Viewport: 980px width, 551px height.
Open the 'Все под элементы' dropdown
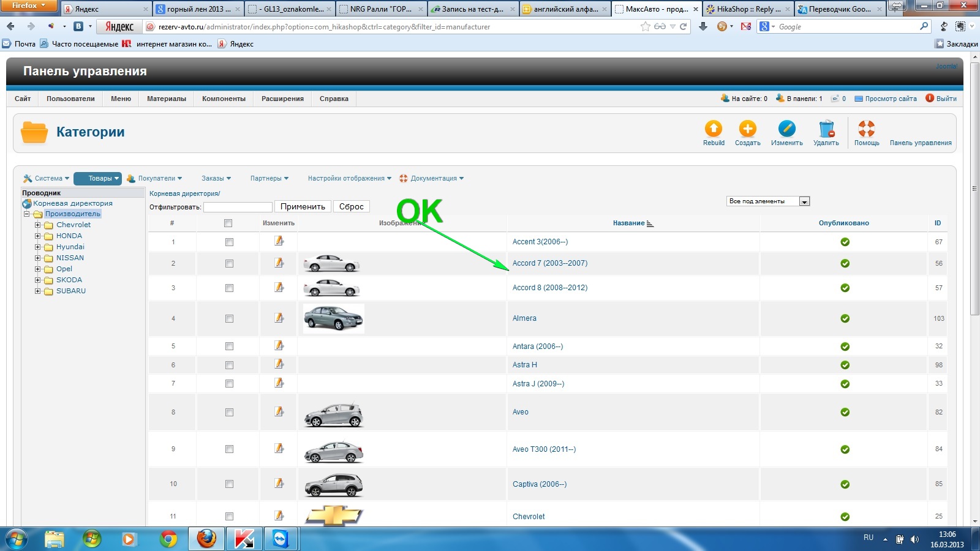(x=768, y=201)
